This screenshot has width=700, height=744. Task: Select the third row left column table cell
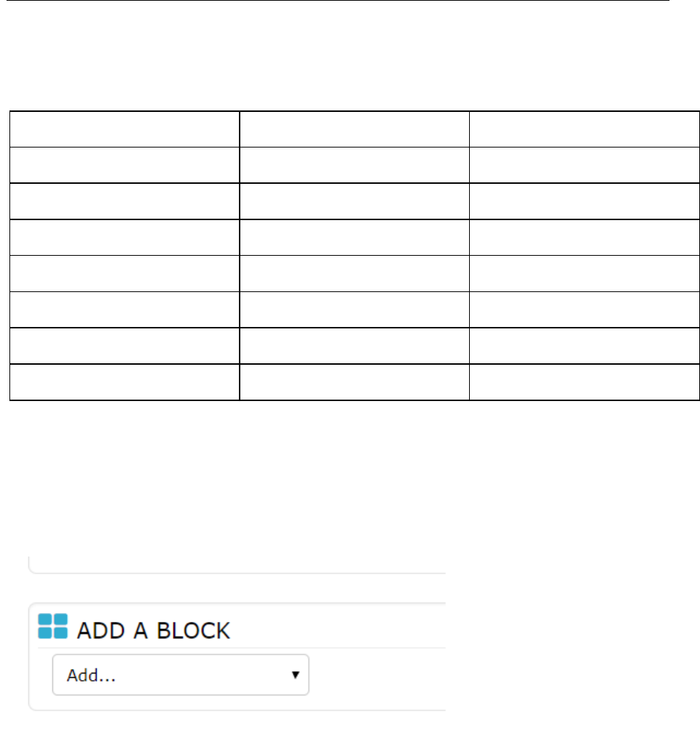click(124, 201)
